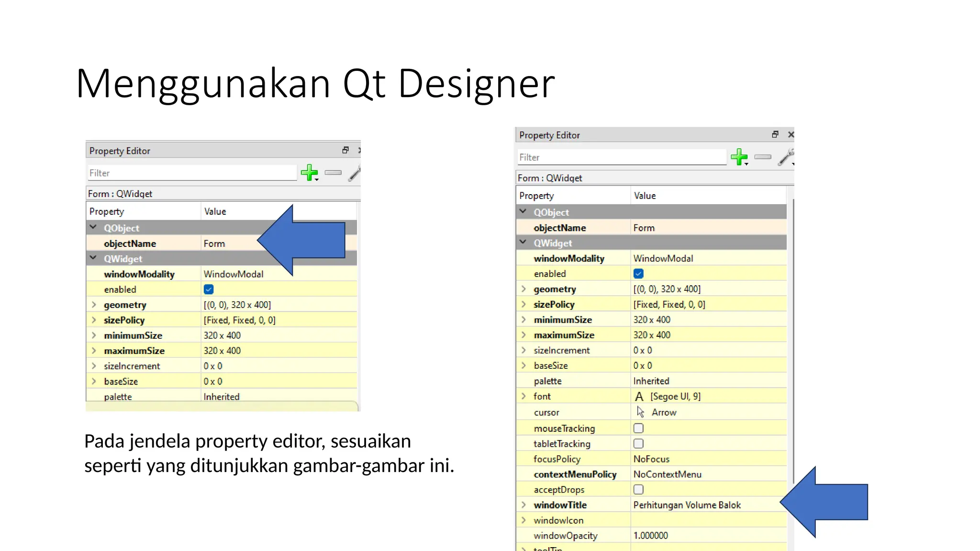Click wrench configure icon in right Property Editor
The height and width of the screenshot is (551, 980).
(786, 157)
